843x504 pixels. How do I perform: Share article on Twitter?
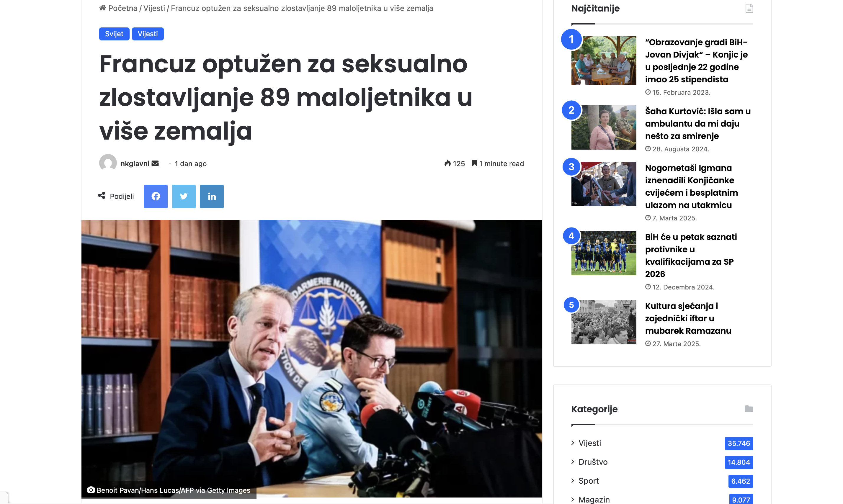pyautogui.click(x=184, y=196)
